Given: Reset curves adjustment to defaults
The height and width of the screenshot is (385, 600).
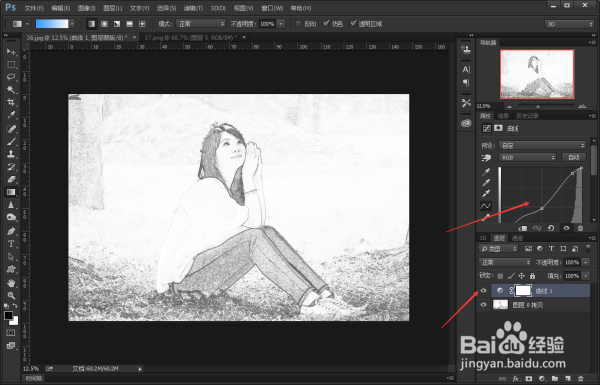Looking at the screenshot, I should point(551,228).
